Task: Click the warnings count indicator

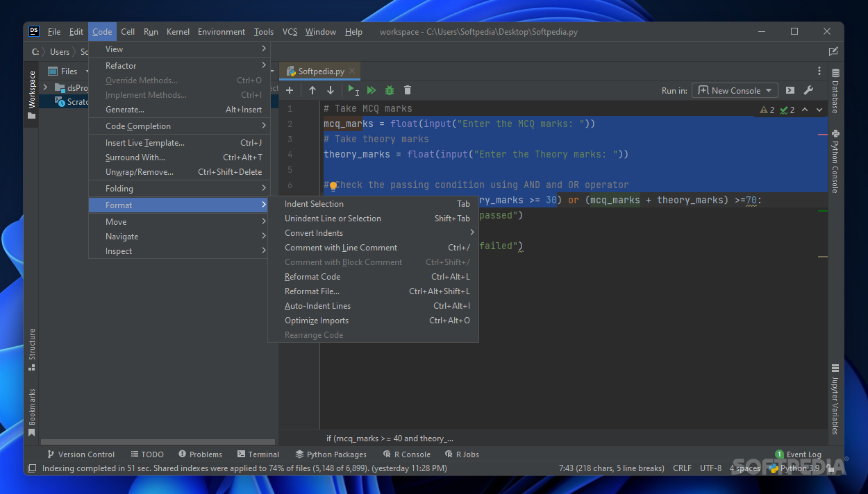Action: point(767,110)
